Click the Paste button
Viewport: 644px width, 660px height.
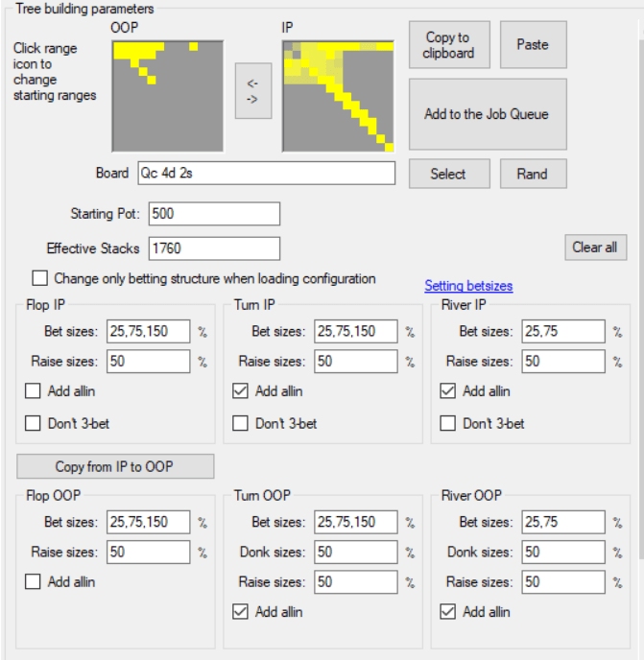coord(532,44)
